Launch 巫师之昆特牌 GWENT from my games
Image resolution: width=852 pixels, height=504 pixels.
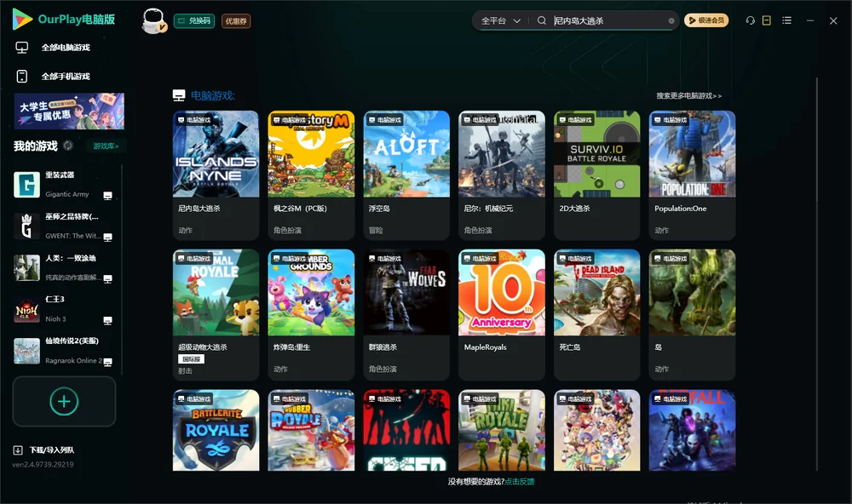pyautogui.click(x=62, y=226)
